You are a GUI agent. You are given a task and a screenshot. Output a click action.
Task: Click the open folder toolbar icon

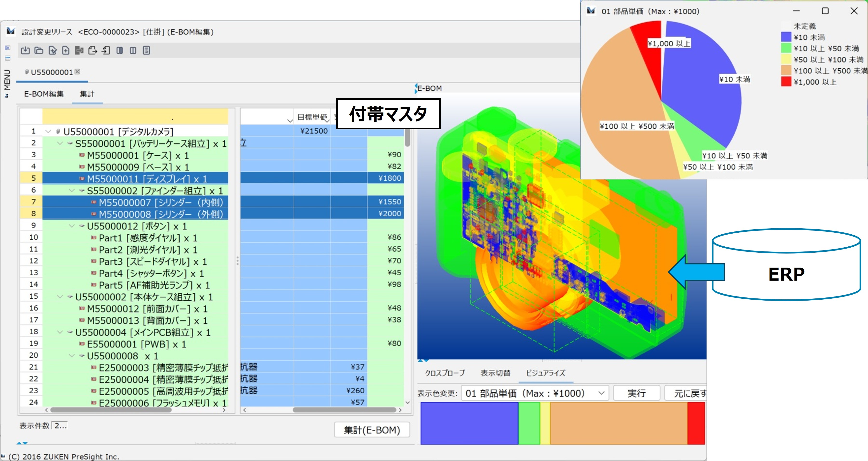39,51
